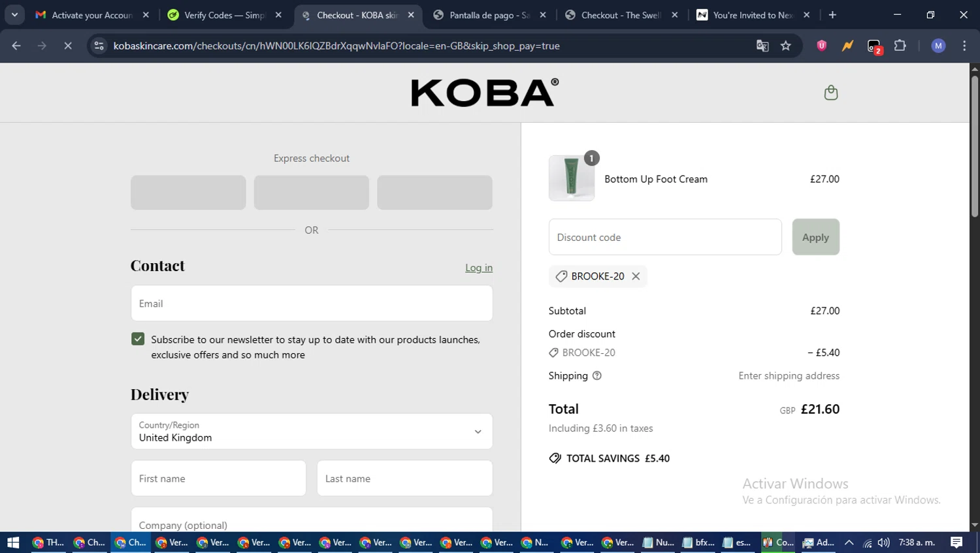This screenshot has height=553, width=980.
Task: Click the orange lightning extension icon
Action: pyautogui.click(x=847, y=46)
